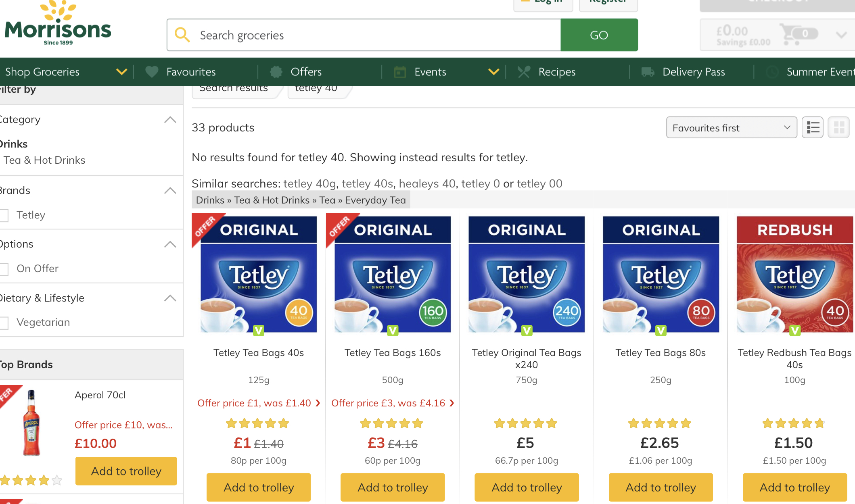Screen dimensions: 855x504
Task: Check the Vegetarian filter
Action: [x=4, y=323]
